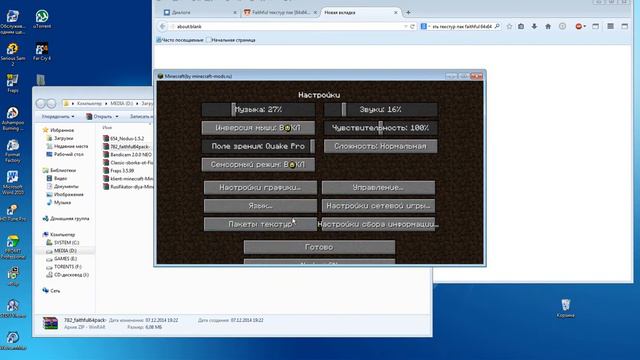Screen dimensions: 640x360
Task: Click the Звуки: 16% volume slider
Action: (x=380, y=109)
